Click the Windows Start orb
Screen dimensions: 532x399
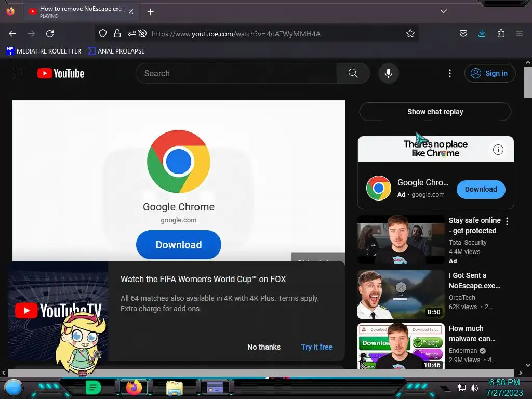14,388
